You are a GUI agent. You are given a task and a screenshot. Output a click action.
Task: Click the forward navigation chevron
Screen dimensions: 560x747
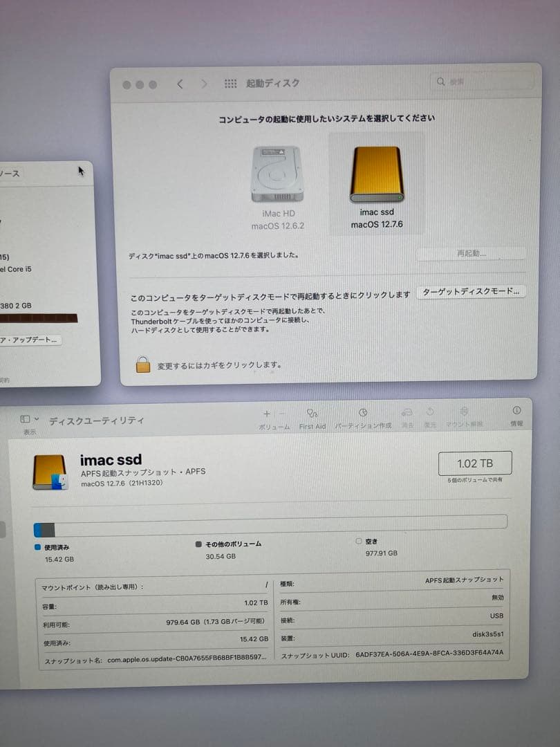(204, 83)
